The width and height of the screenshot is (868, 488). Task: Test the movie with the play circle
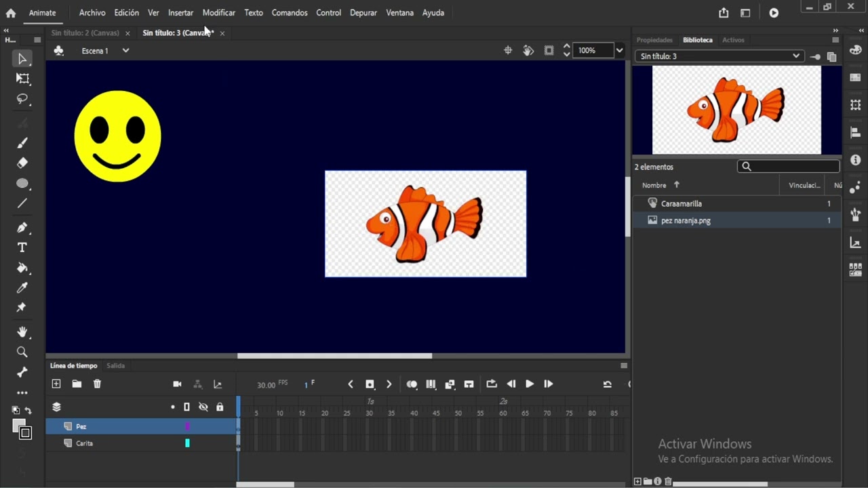pos(774,13)
